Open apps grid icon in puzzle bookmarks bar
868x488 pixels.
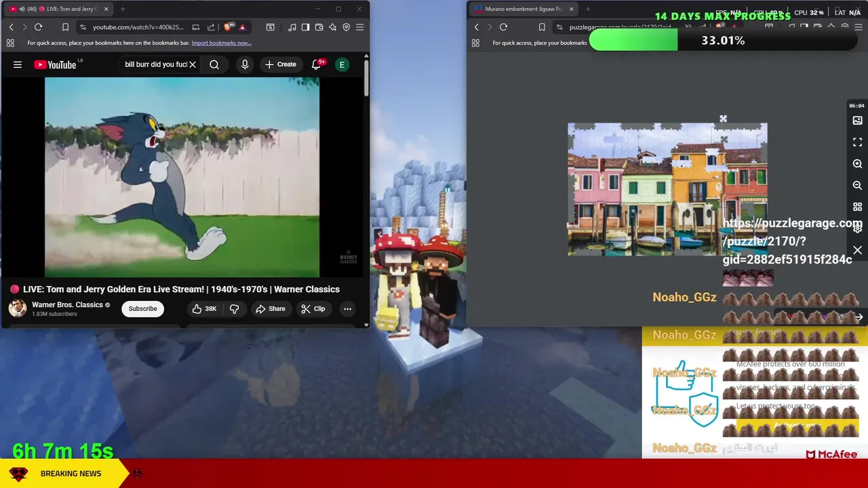pos(475,43)
